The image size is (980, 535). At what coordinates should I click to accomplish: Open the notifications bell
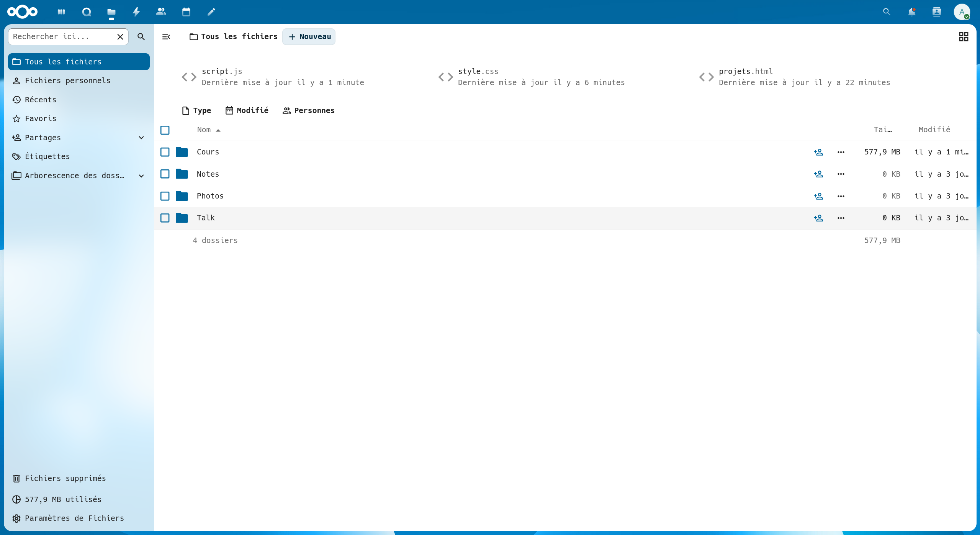click(911, 12)
